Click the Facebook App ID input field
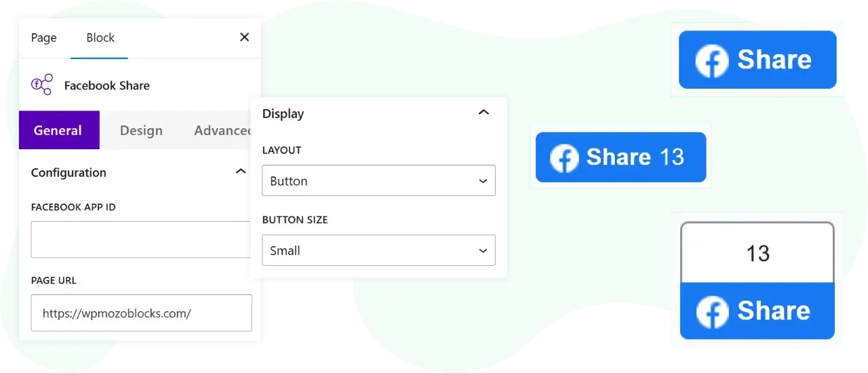 [141, 239]
